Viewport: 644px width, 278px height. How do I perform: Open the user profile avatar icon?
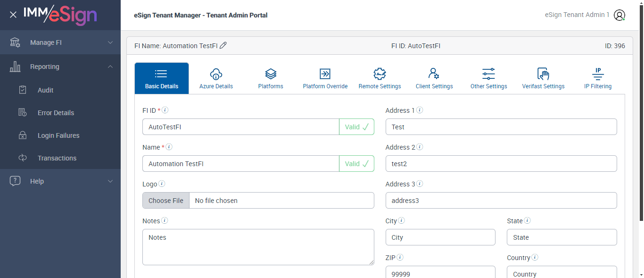619,15
